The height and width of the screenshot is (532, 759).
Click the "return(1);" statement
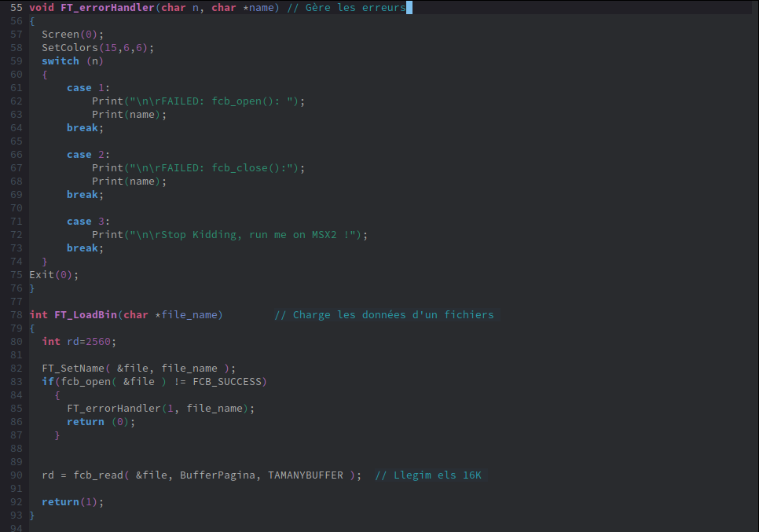72,502
